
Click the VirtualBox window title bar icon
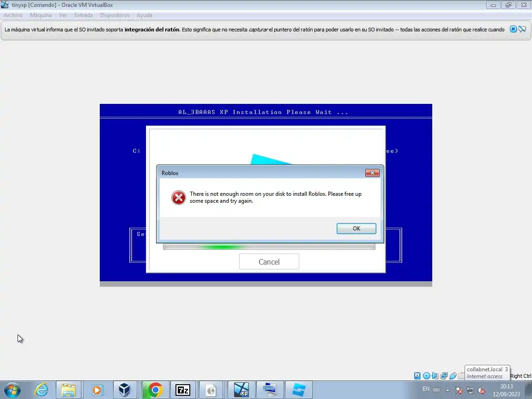[x=5, y=5]
